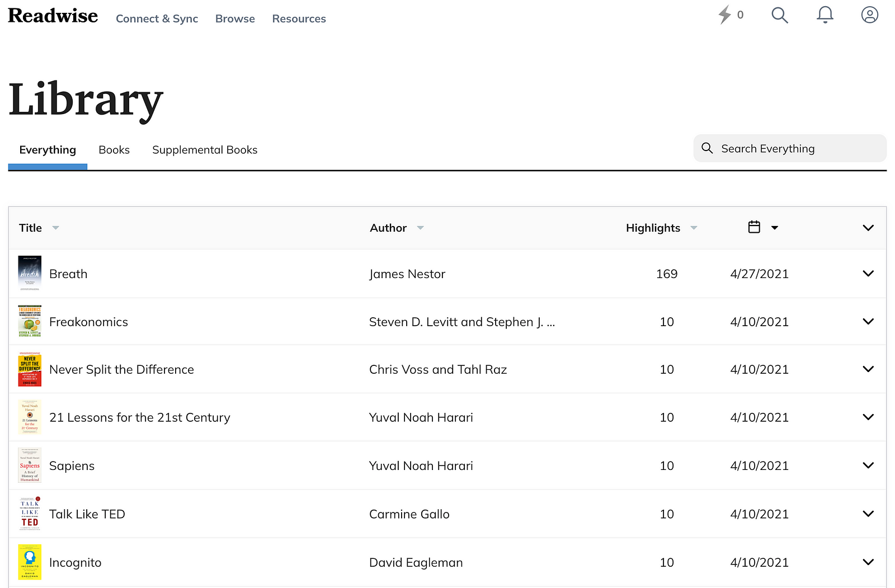The width and height of the screenshot is (895, 588).
Task: Click the lightning bolt streak icon
Action: (725, 15)
